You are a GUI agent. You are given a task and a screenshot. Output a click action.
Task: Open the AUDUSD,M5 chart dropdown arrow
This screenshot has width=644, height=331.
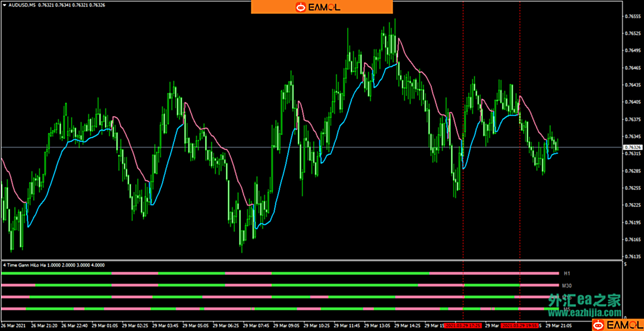point(4,5)
